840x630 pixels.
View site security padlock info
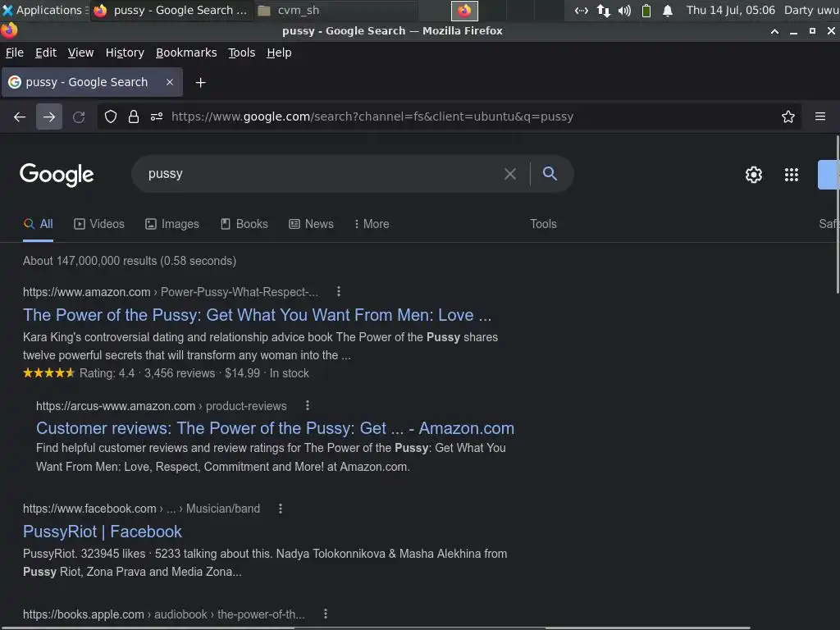pos(134,116)
